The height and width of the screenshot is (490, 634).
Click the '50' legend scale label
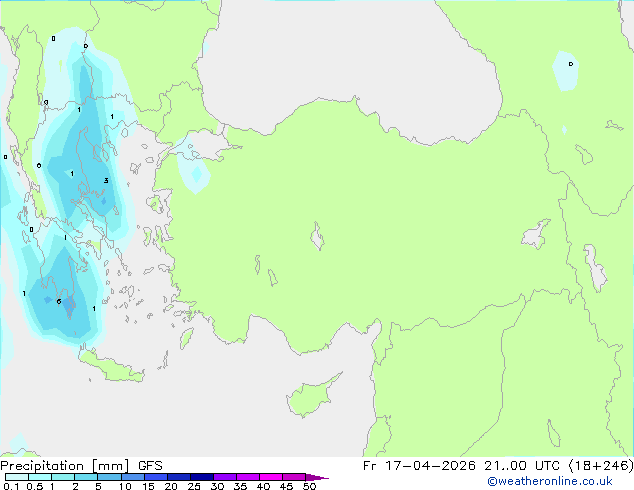click(x=309, y=486)
